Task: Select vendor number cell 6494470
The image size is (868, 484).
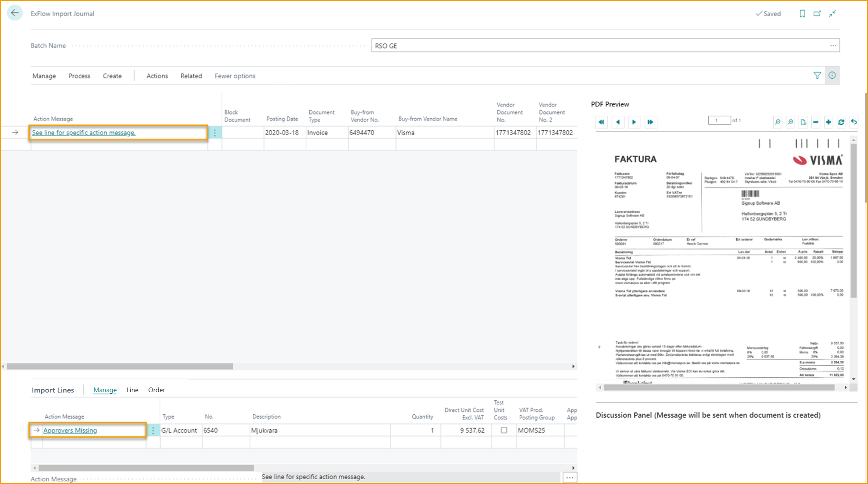Action: 372,133
